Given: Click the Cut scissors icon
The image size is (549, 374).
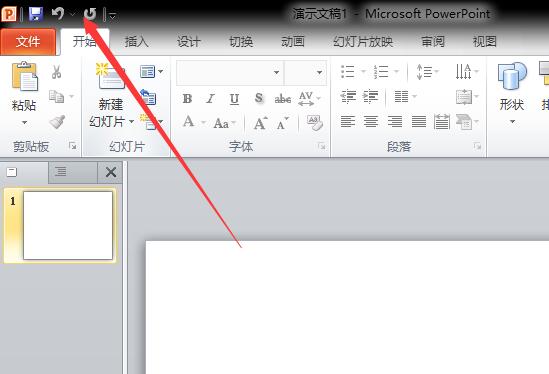Looking at the screenshot, I should [56, 72].
